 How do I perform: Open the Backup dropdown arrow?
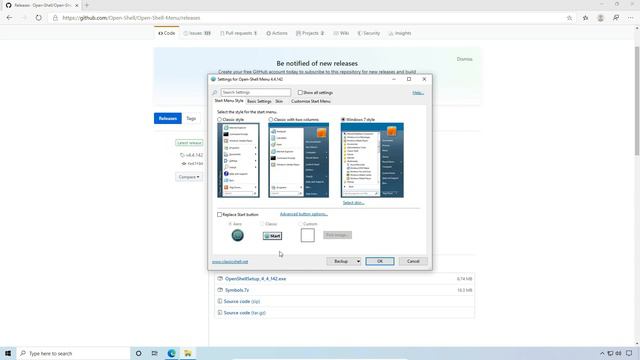click(x=358, y=261)
